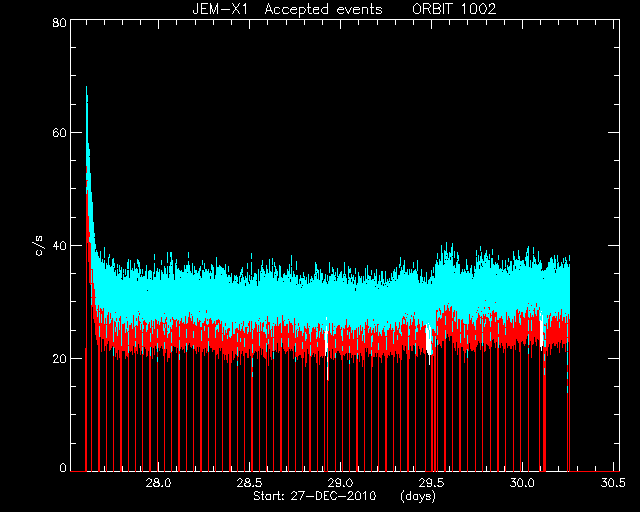
Task: Click the plot title JEM-X1 Accepted events
Action: click(x=287, y=9)
